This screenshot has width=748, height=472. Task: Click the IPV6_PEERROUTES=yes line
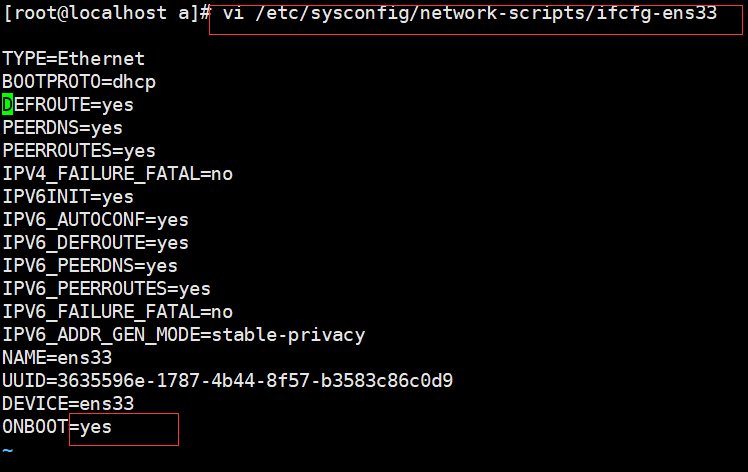click(x=107, y=289)
